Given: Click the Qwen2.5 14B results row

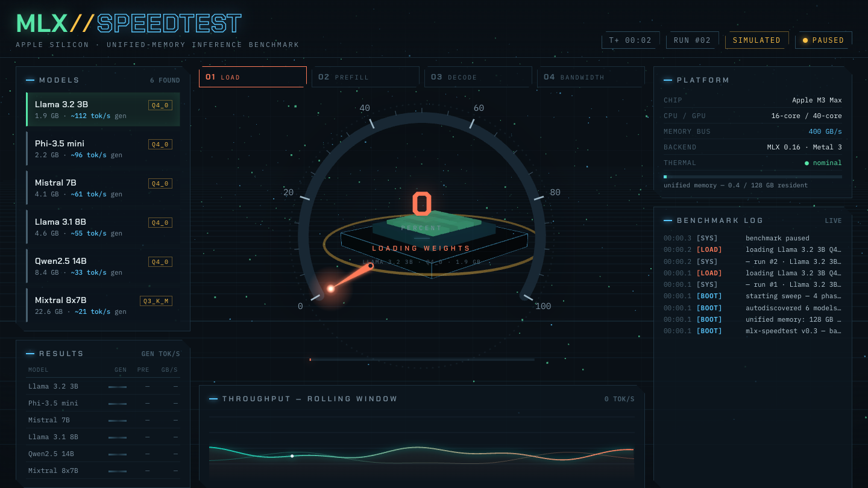Looking at the screenshot, I should click(103, 454).
